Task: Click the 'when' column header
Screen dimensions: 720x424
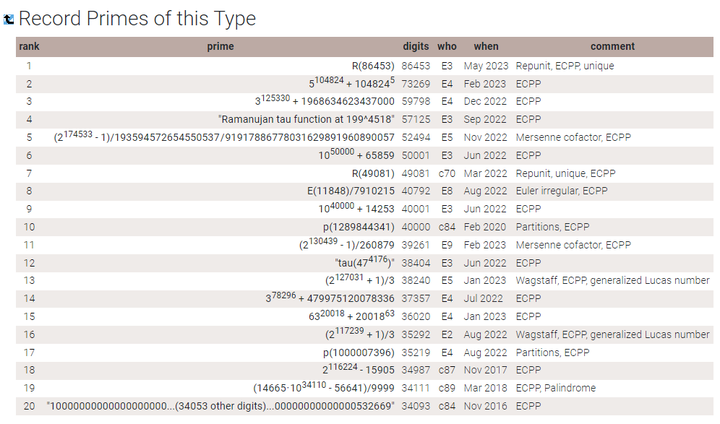Action: click(x=486, y=47)
